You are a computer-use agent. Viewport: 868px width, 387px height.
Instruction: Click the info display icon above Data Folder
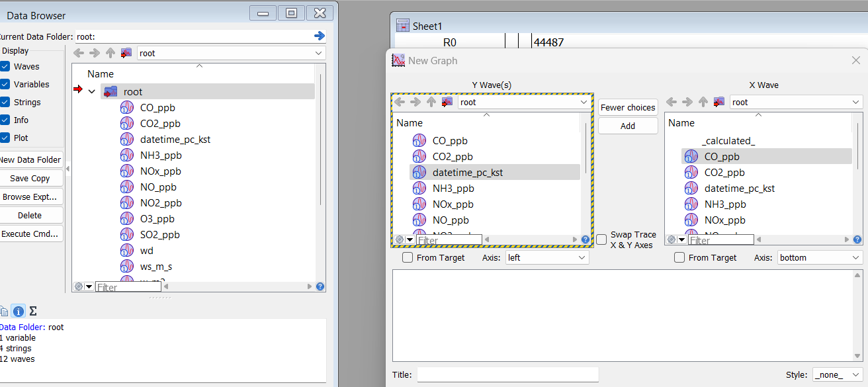point(18,311)
